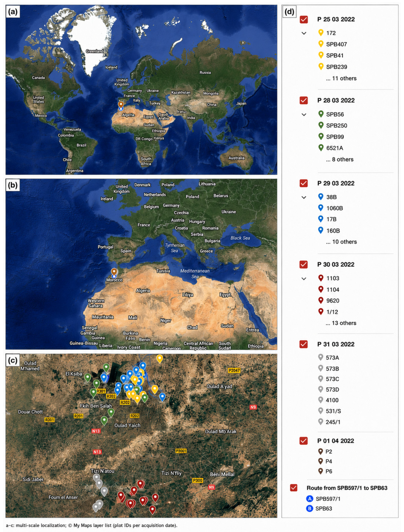Screen dimensions: 404x532
Task: Select the 6521A plot entry
Action: (335, 148)
